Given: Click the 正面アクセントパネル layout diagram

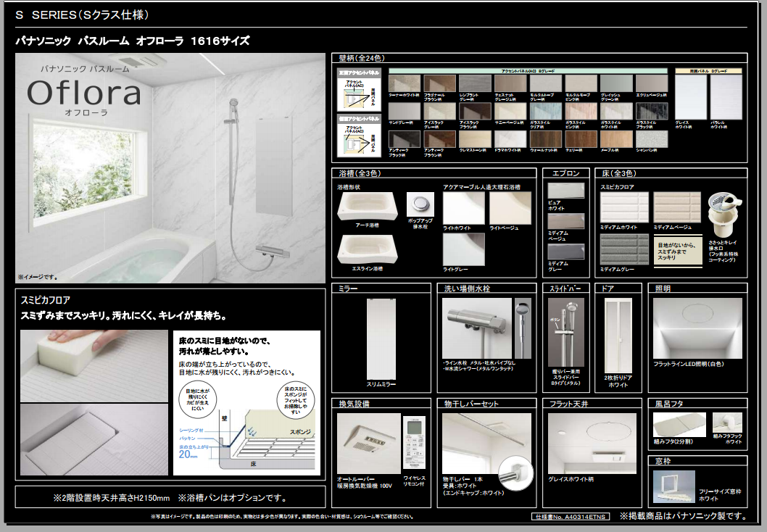Looking at the screenshot, I should point(359,90).
